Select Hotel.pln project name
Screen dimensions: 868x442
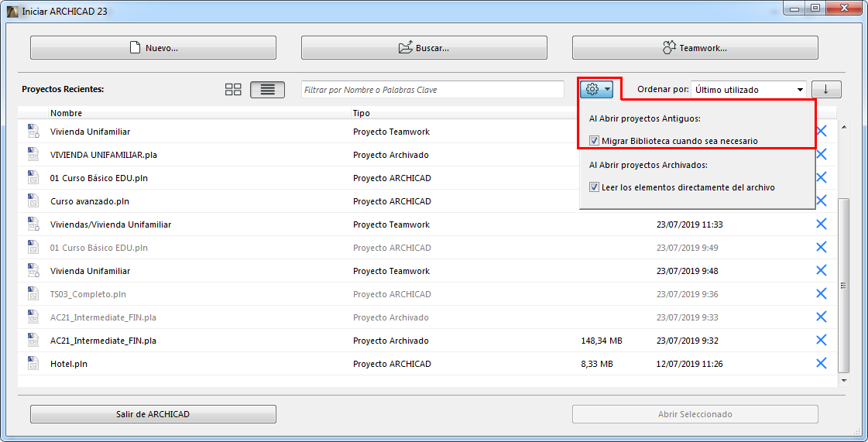pos(69,364)
